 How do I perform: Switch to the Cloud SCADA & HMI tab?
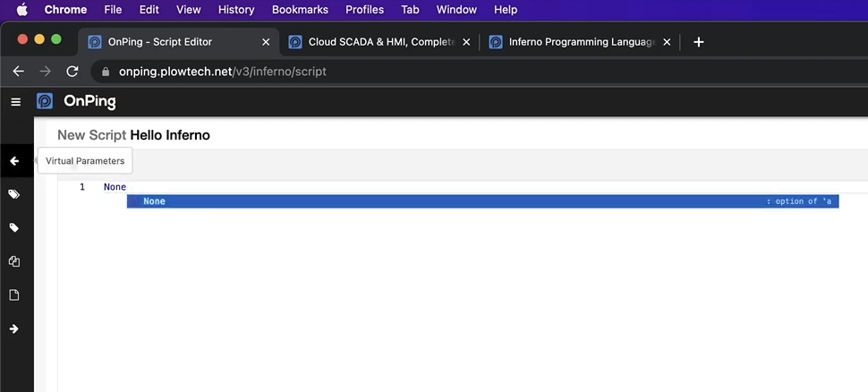(x=380, y=42)
